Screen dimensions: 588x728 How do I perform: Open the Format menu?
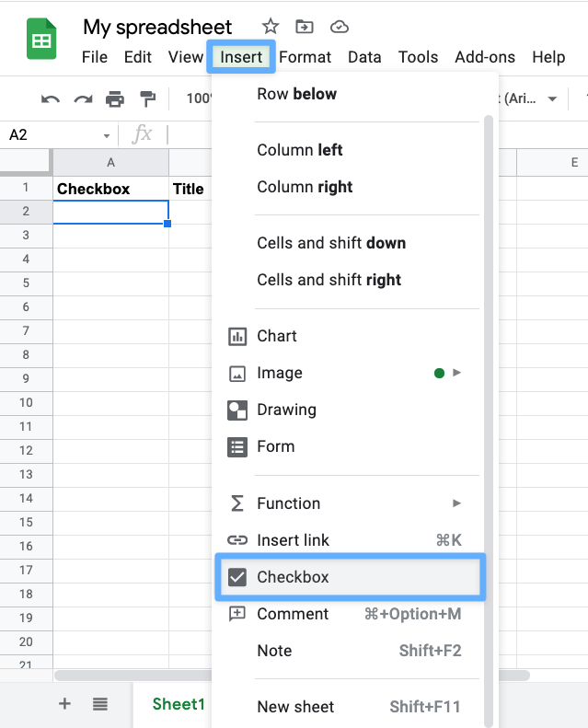click(305, 57)
